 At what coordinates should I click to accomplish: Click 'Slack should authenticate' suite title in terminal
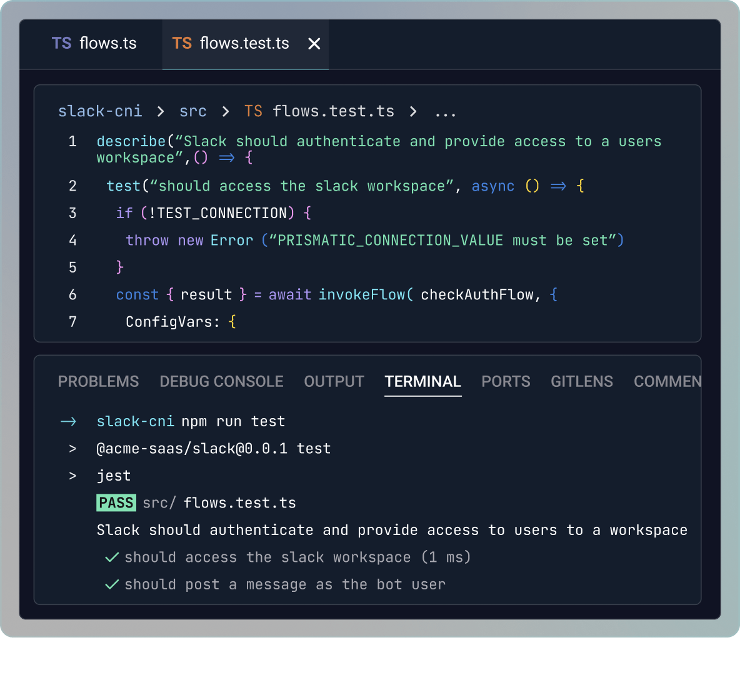(x=392, y=530)
